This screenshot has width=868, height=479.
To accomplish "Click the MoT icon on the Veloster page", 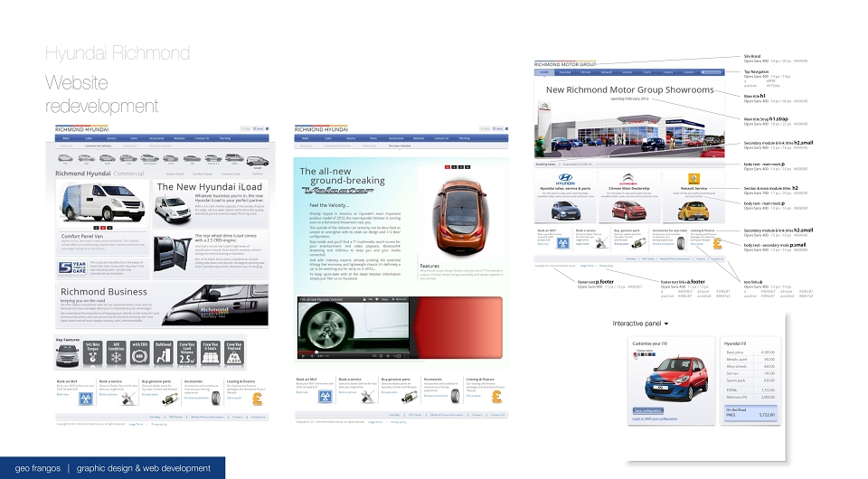I will click(325, 397).
